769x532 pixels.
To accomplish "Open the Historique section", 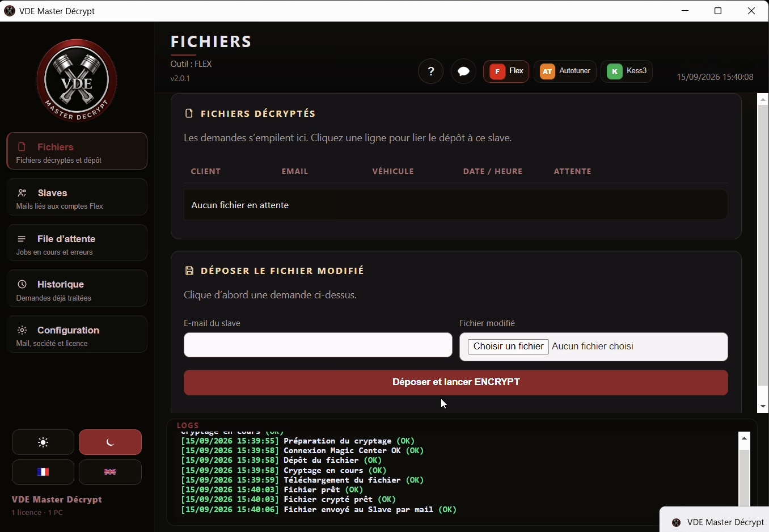I will coord(77,289).
